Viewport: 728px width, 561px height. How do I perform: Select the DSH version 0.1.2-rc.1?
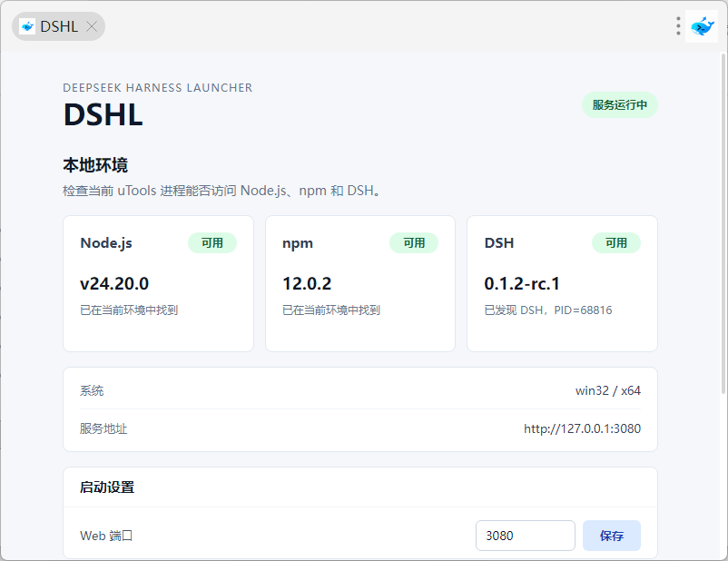click(522, 284)
